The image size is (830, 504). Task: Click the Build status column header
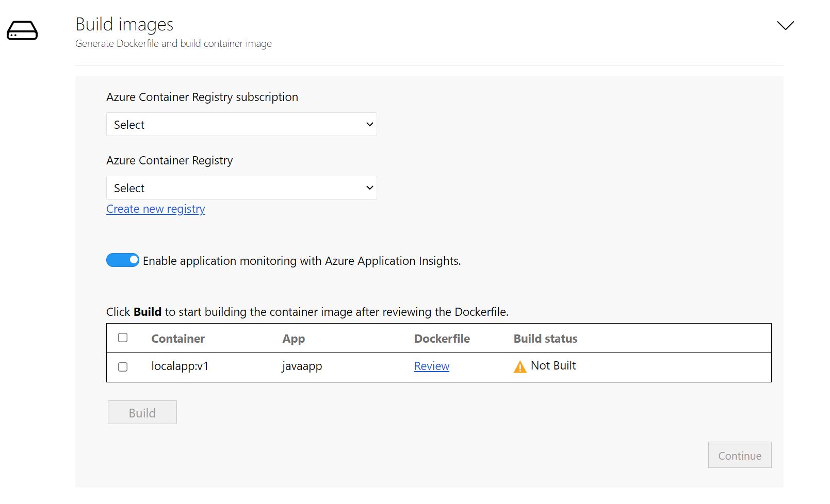coord(545,339)
